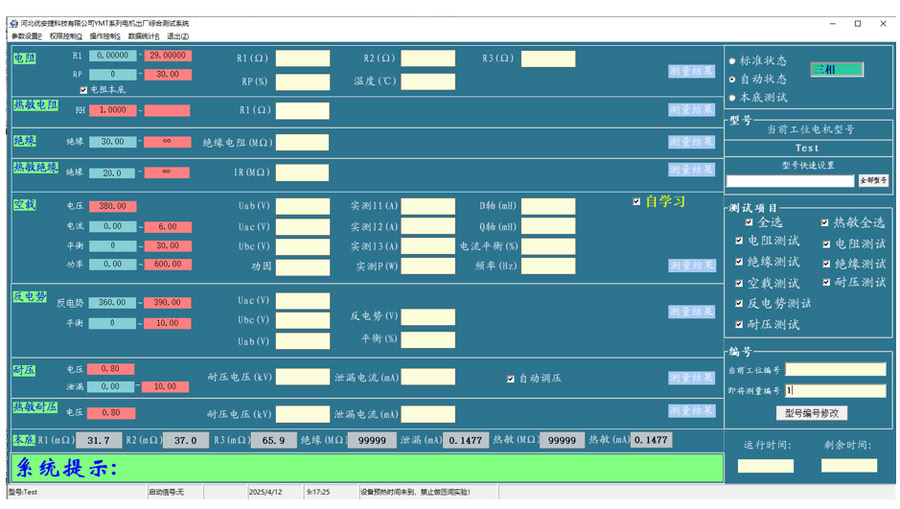Click the R1 upper limit field 29.00000
The width and height of the screenshot is (900, 509).
167,56
